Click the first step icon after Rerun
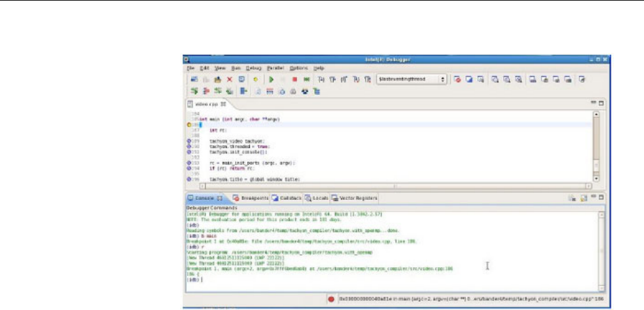Screen dimensions: 644x310 click(321, 79)
